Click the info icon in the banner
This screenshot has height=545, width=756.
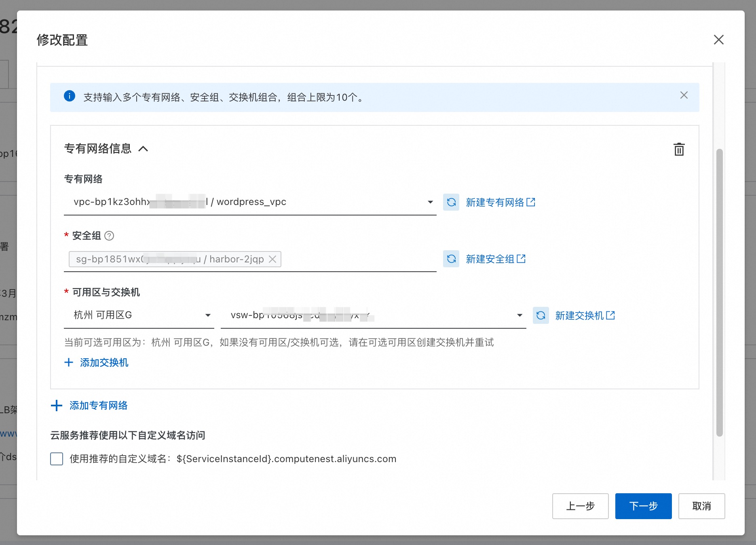point(70,96)
